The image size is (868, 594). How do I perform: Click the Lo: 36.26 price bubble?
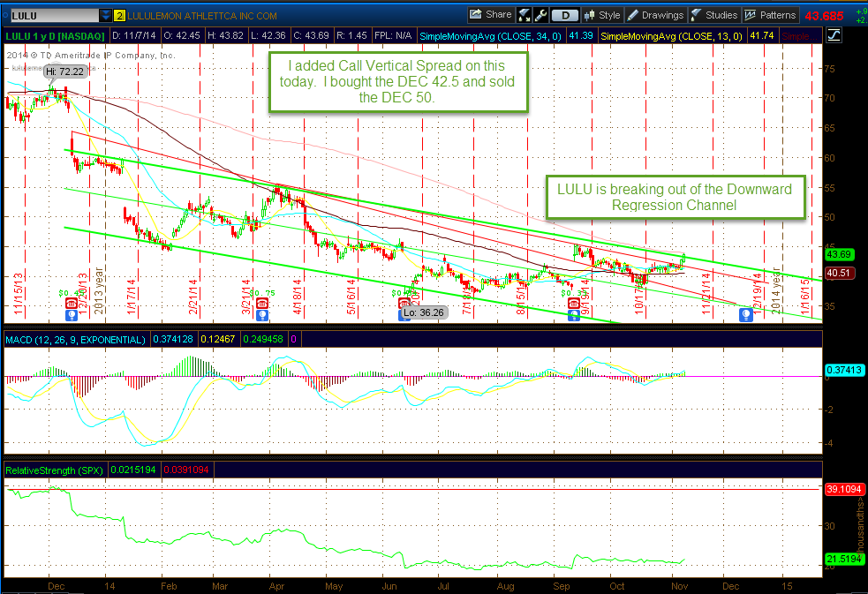click(423, 312)
